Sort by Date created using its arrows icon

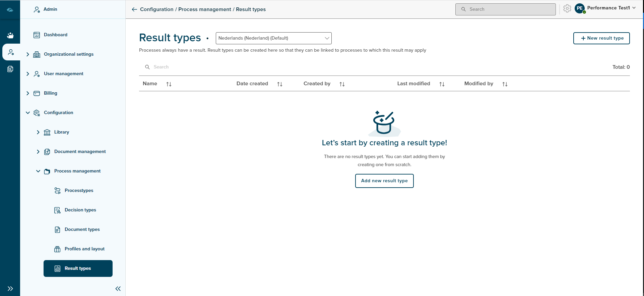click(280, 84)
